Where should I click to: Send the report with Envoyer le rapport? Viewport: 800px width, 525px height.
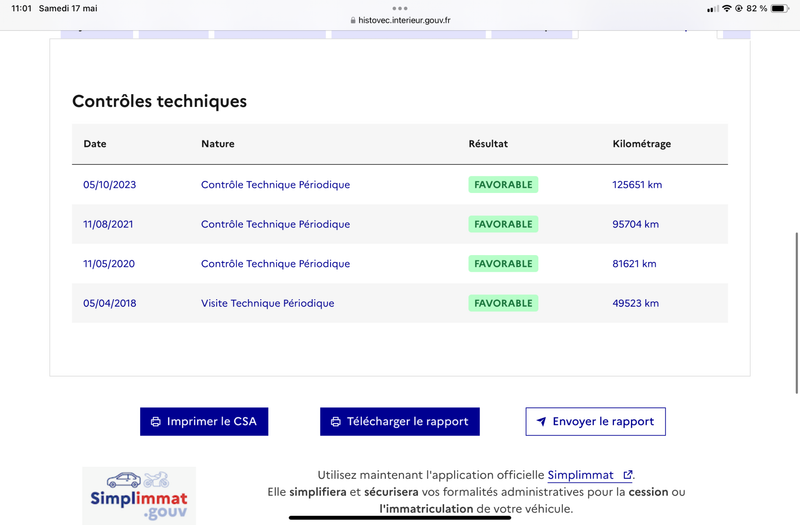pyautogui.click(x=595, y=421)
